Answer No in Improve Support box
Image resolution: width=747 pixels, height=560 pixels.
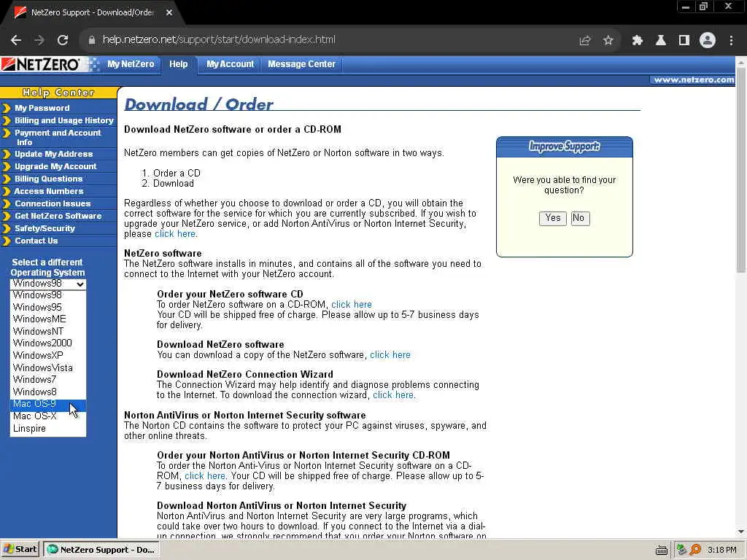[580, 218]
